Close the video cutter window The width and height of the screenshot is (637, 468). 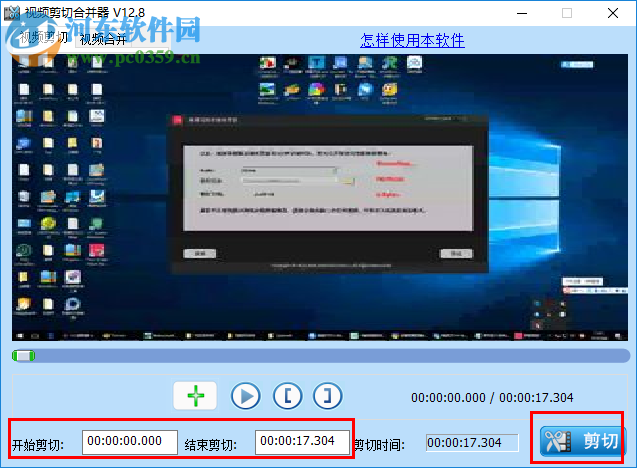coord(613,13)
